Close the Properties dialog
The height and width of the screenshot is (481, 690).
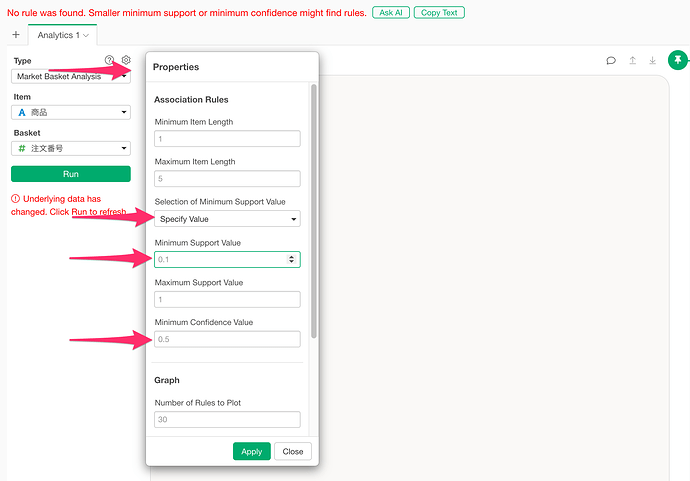[x=293, y=452]
